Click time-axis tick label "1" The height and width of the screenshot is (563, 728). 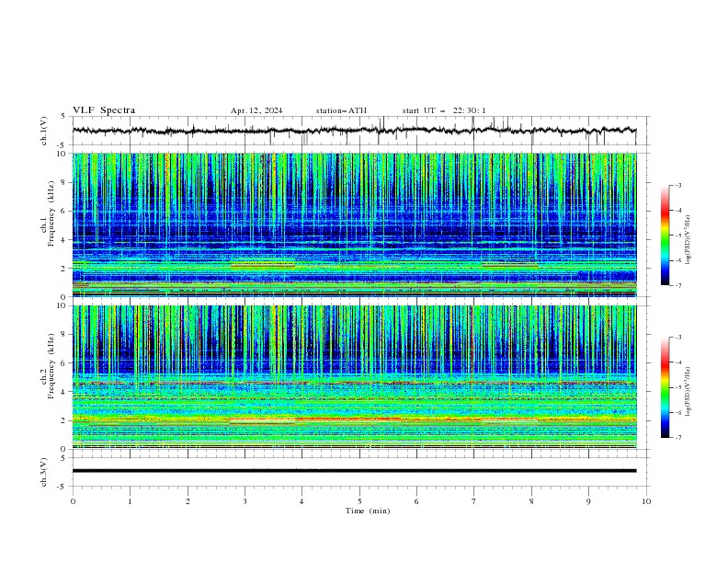[130, 501]
